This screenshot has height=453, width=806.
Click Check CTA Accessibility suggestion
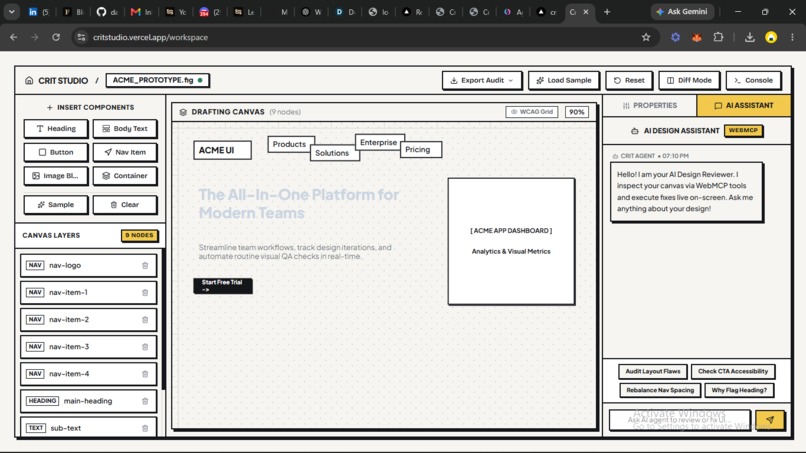(732, 371)
